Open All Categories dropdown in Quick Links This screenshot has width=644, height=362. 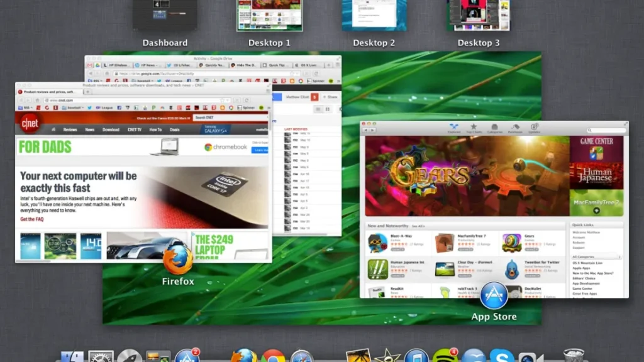[x=596, y=257]
